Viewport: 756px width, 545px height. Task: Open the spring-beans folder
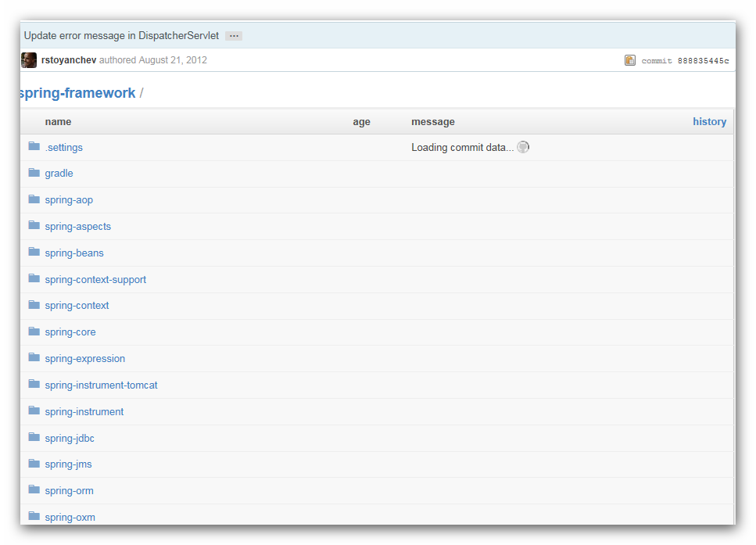click(74, 253)
